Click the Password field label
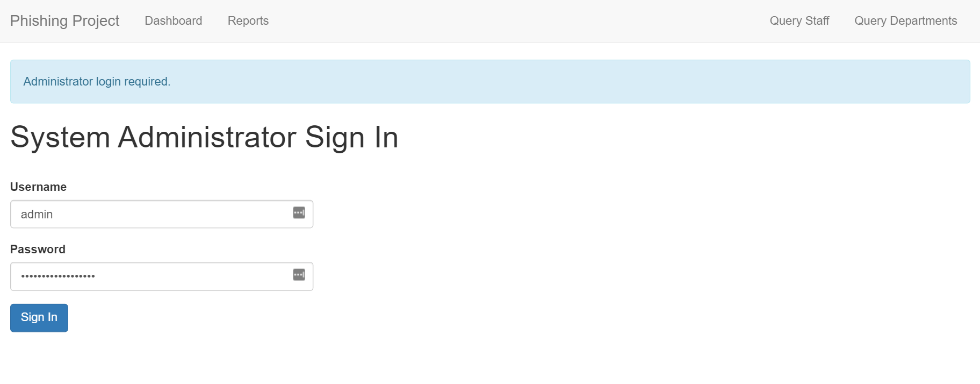This screenshot has width=980, height=384. tap(38, 249)
